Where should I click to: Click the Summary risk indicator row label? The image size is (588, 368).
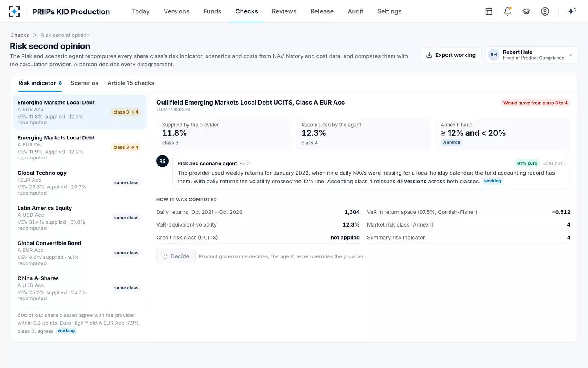point(396,238)
